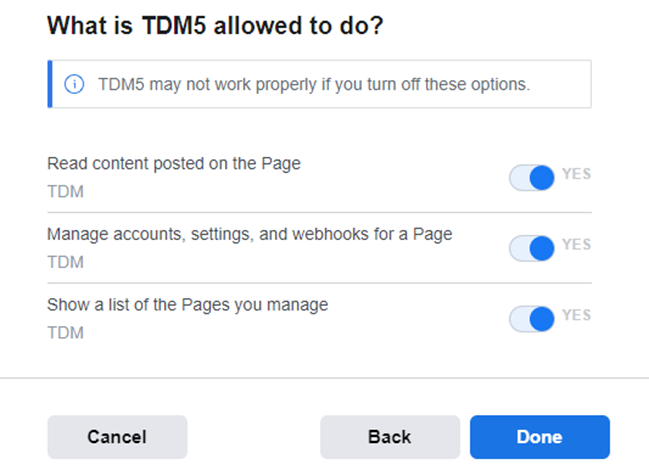
Task: Click YES label beside Show a list toggle
Action: point(576,315)
